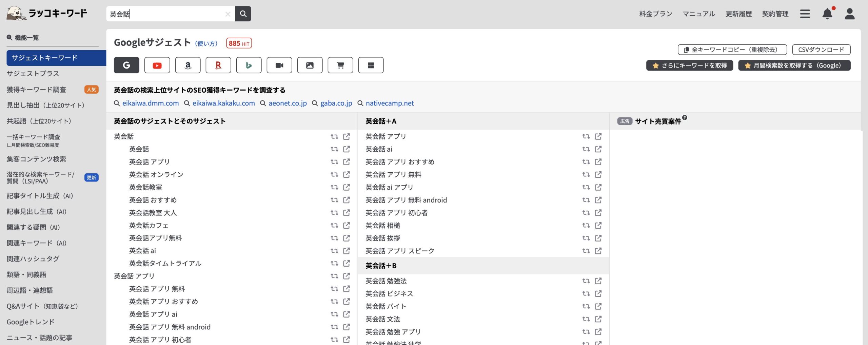Open the 使い方 link

pyautogui.click(x=206, y=43)
